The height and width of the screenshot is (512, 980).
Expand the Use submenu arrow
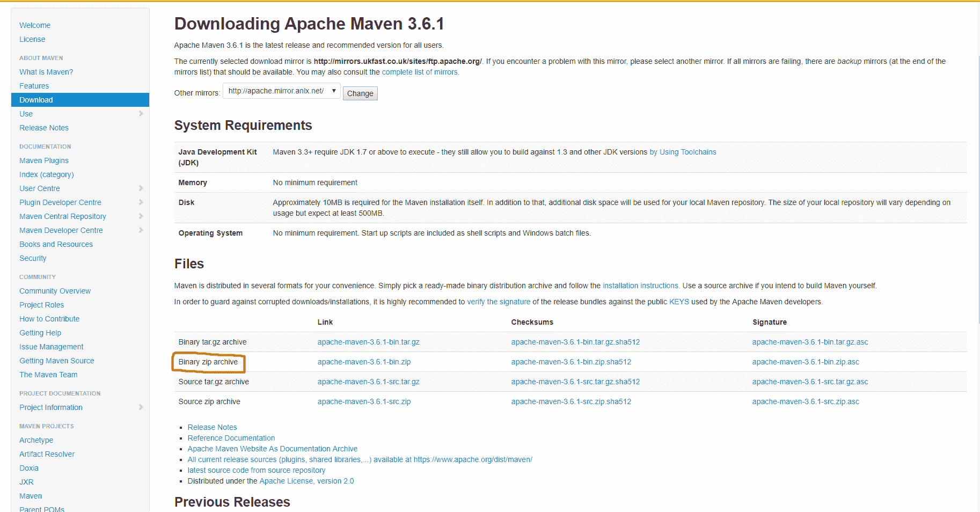[x=141, y=114]
